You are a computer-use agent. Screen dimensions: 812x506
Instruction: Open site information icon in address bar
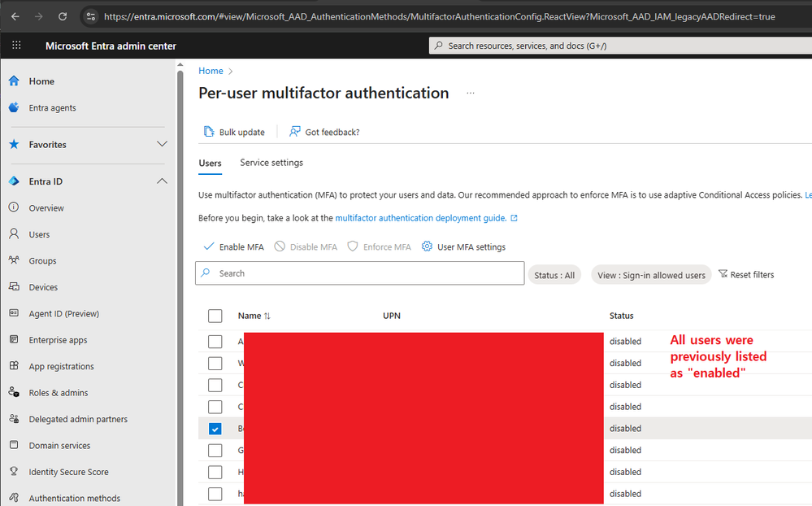pos(90,16)
